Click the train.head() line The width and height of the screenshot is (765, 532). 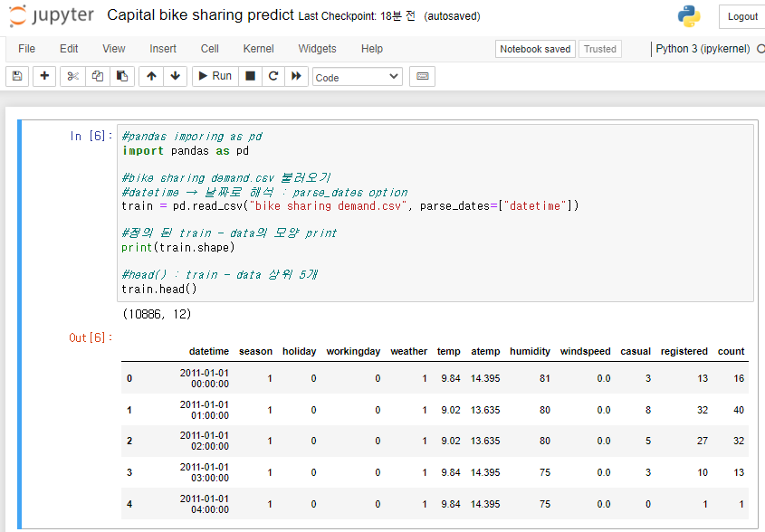(x=159, y=289)
